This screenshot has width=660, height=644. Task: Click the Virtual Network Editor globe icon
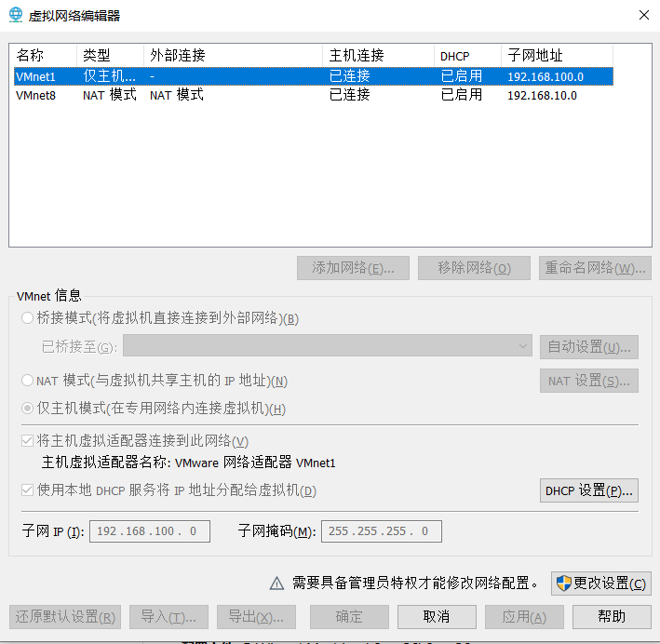pos(16,16)
